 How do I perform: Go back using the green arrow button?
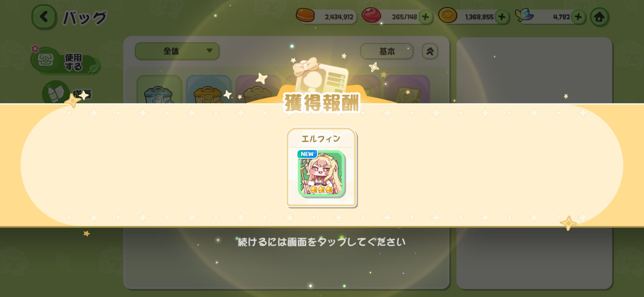pos(44,17)
